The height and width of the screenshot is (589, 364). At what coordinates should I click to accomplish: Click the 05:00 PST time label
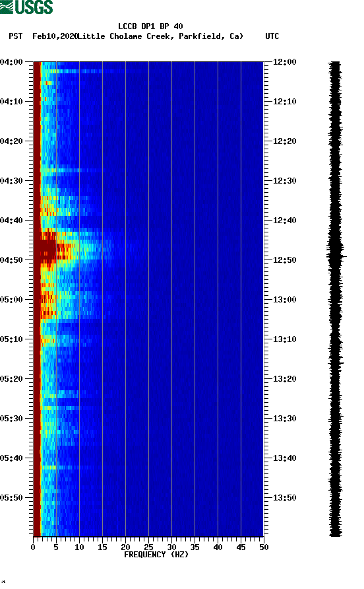(x=11, y=300)
